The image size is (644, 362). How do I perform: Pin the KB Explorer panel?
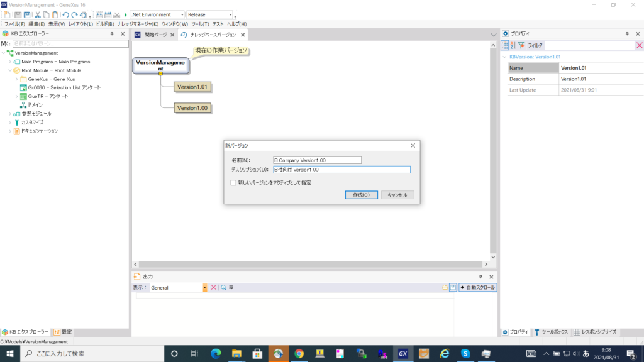112,34
